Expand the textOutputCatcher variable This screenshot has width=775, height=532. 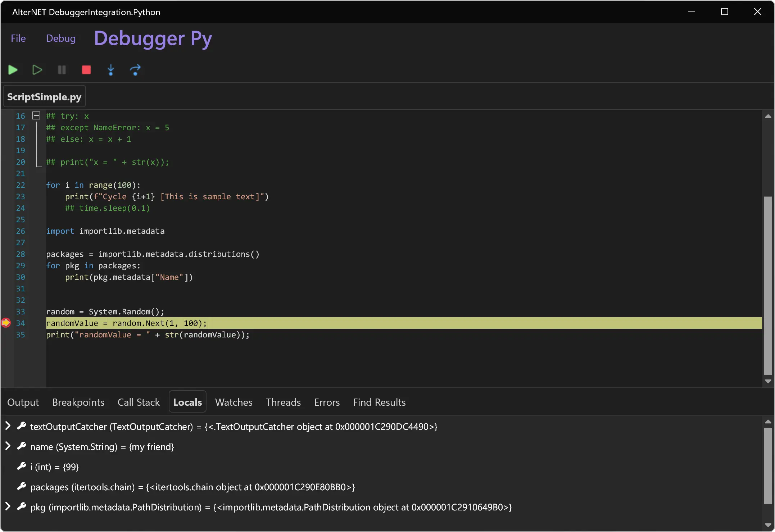[x=8, y=426]
